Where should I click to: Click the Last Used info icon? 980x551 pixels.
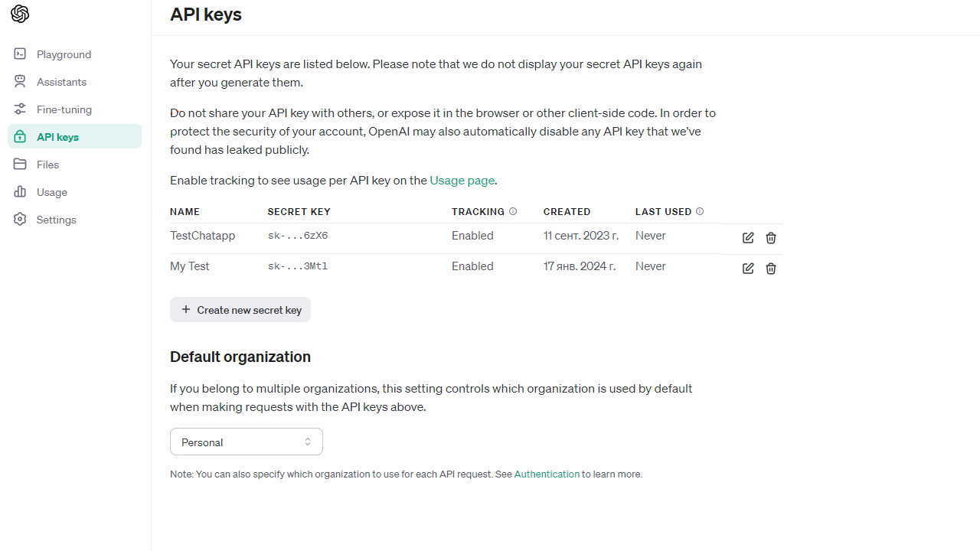[700, 211]
